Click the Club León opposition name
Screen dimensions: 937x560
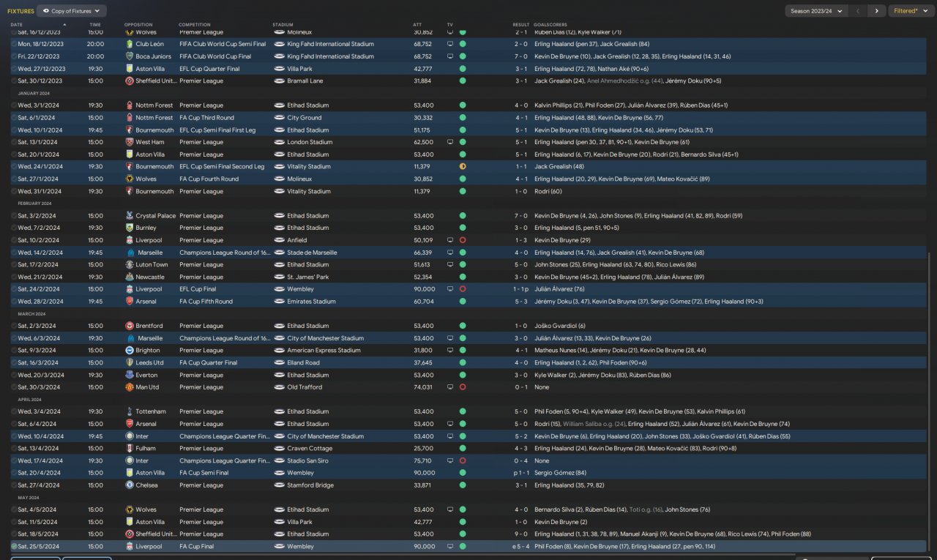tap(152, 44)
